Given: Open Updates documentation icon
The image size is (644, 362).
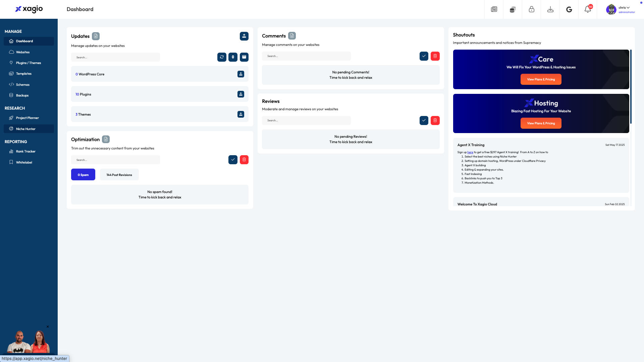Looking at the screenshot, I should point(96,36).
